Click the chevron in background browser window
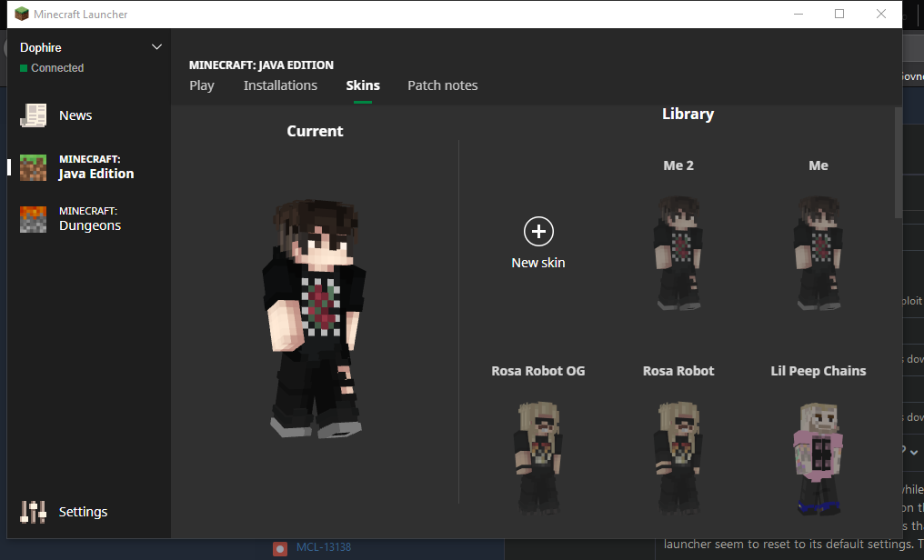This screenshot has width=924, height=560. [x=914, y=452]
